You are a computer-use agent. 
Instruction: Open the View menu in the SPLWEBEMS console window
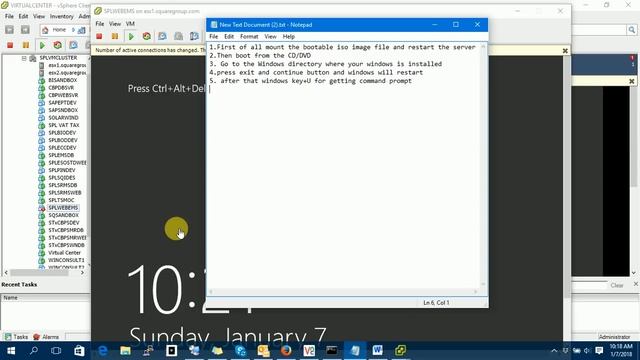[115, 24]
